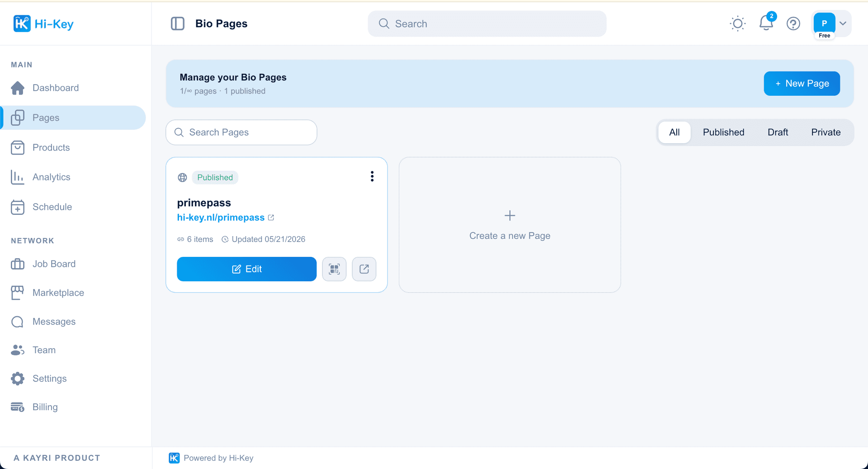
Task: Click the Free plan badge
Action: click(824, 36)
